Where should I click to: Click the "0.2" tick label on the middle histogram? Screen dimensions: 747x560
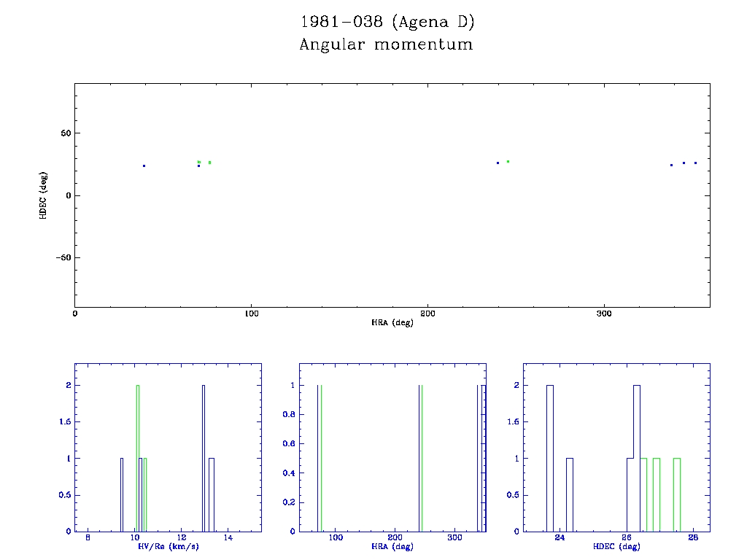click(x=289, y=502)
